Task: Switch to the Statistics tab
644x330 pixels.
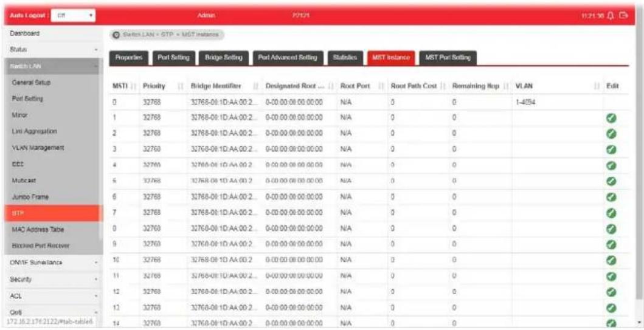Action: click(x=345, y=58)
